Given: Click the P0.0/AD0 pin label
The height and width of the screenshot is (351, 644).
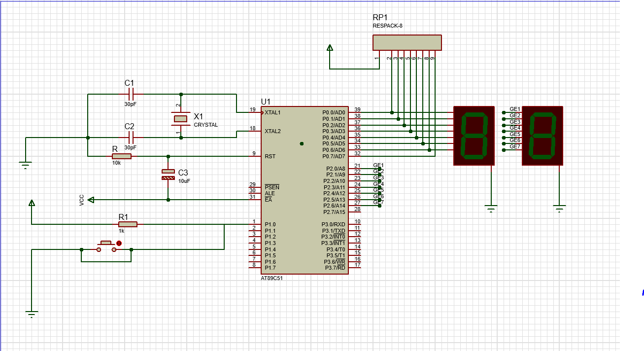Looking at the screenshot, I should click(x=334, y=112).
